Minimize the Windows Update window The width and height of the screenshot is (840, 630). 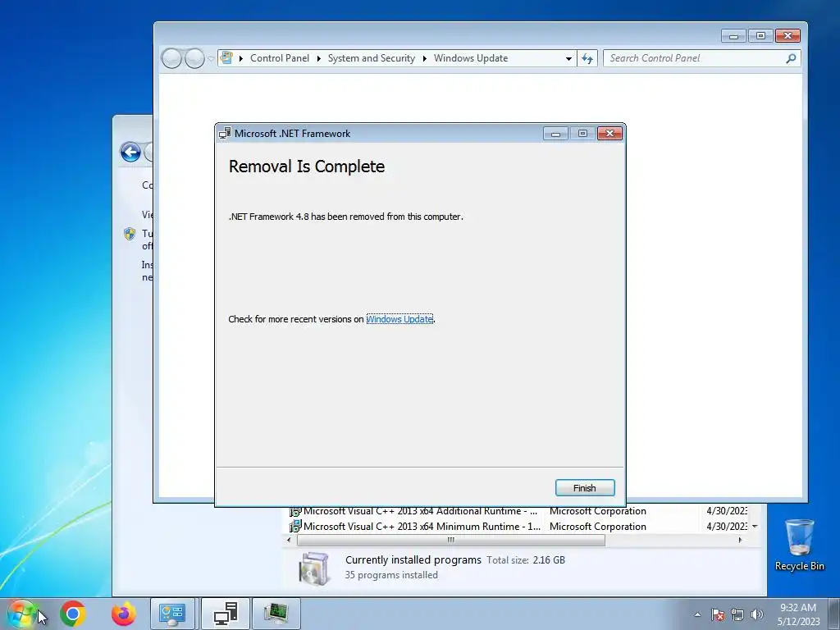734,36
